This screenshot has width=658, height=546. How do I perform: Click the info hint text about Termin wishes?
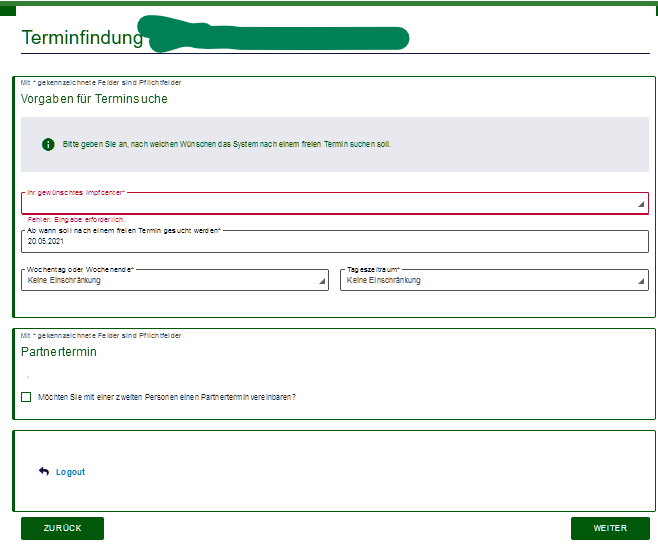(x=227, y=144)
